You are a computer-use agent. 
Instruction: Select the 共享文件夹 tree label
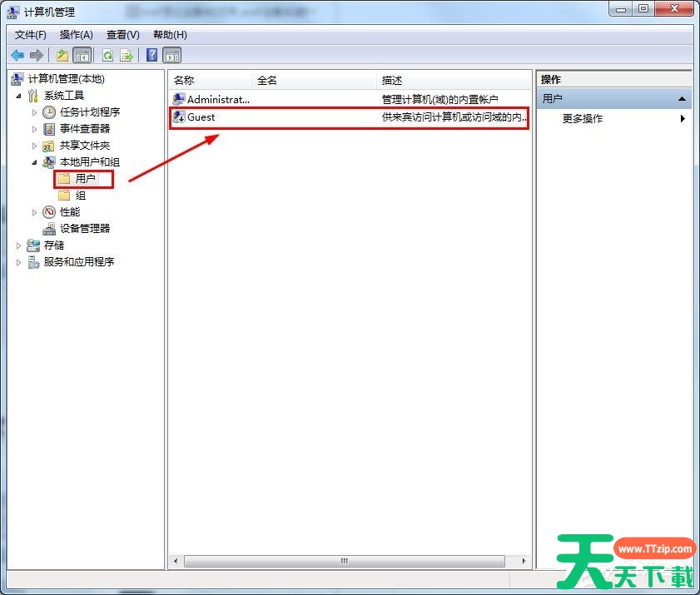click(85, 146)
